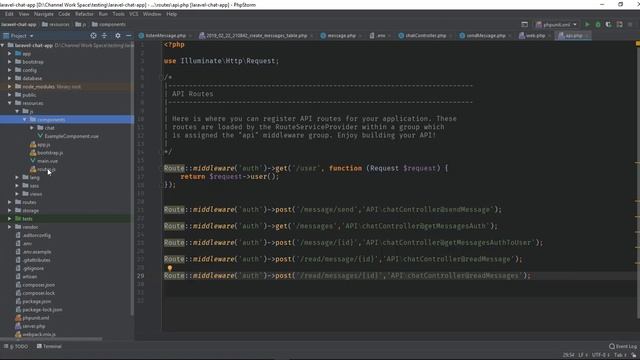Click the tests folder green icon
This screenshot has width=640, height=360.
pyautogui.click(x=18, y=219)
